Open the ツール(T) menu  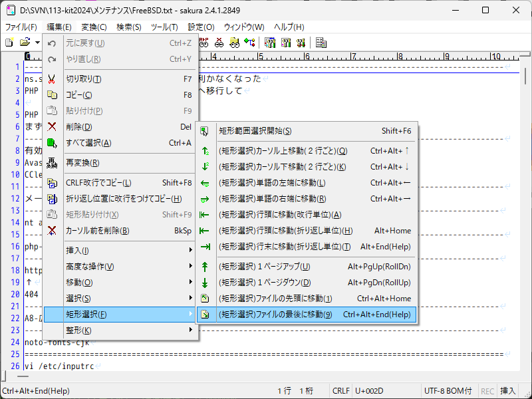pos(164,27)
